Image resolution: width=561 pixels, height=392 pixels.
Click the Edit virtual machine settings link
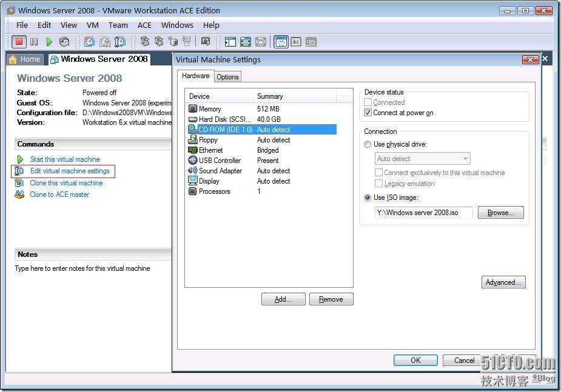click(70, 171)
